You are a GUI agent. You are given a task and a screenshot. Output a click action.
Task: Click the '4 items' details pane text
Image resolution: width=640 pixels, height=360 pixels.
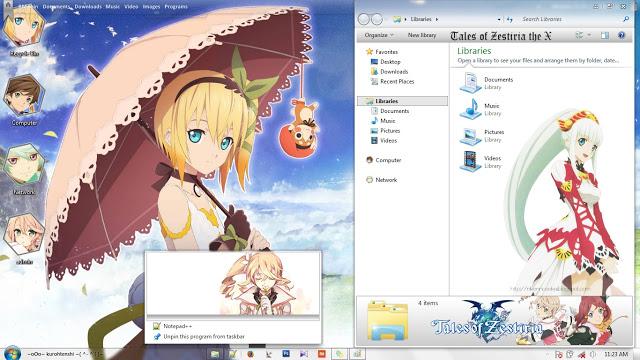(x=428, y=303)
